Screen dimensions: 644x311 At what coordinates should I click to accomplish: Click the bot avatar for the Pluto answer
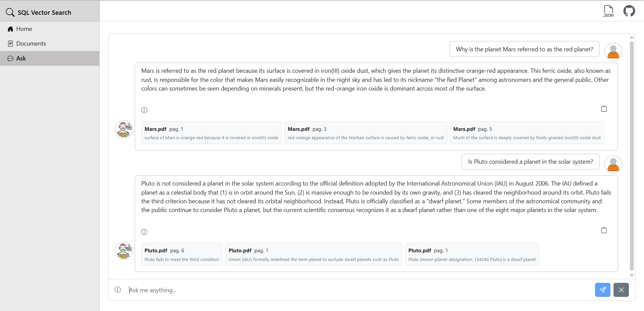(x=123, y=251)
